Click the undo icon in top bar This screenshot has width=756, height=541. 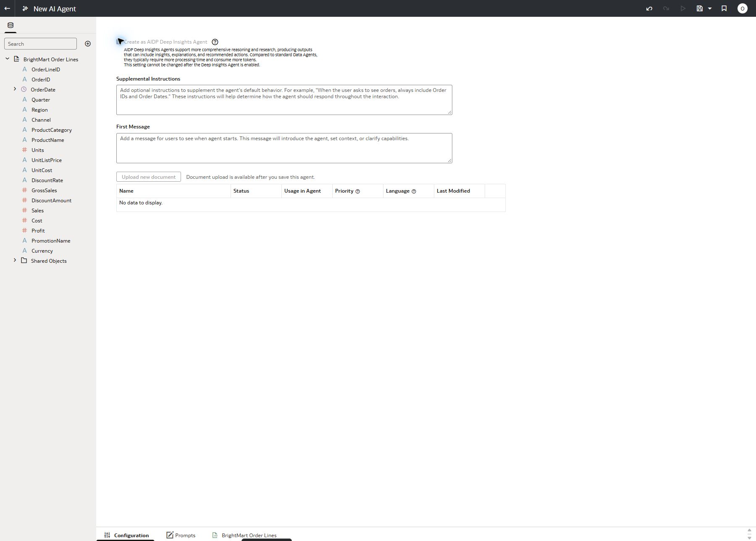pyautogui.click(x=649, y=8)
